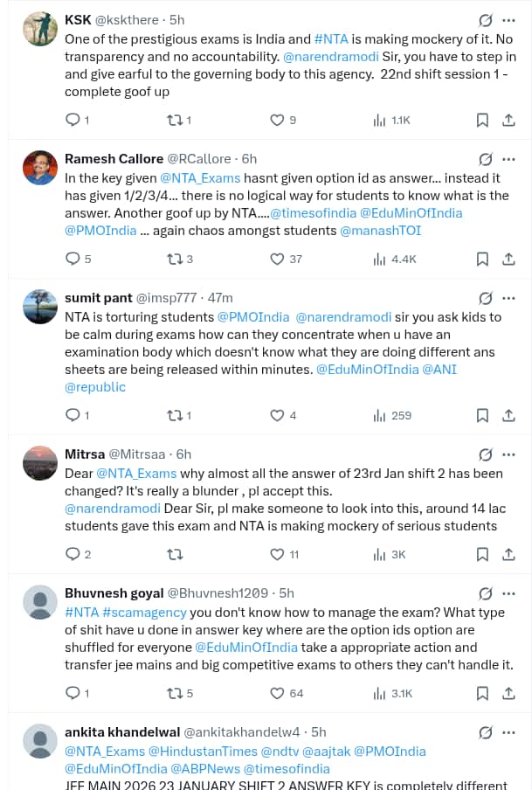Like Bhuvnesh goyal's tweet
The height and width of the screenshot is (790, 532).
pos(277,693)
